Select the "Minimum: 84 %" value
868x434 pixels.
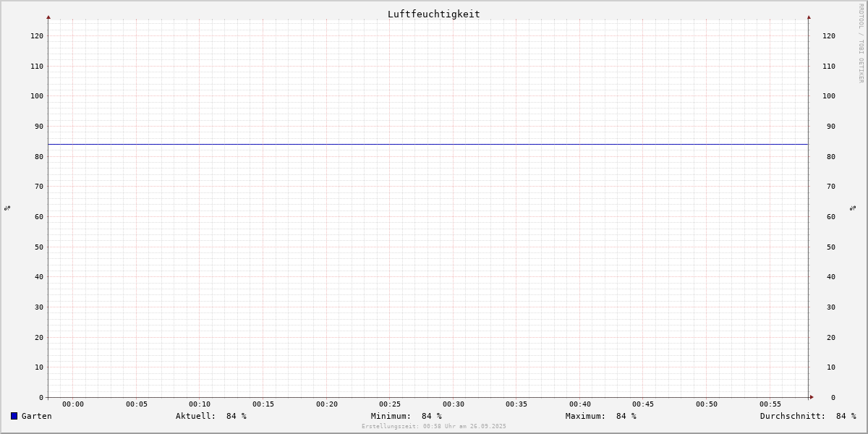click(x=407, y=416)
